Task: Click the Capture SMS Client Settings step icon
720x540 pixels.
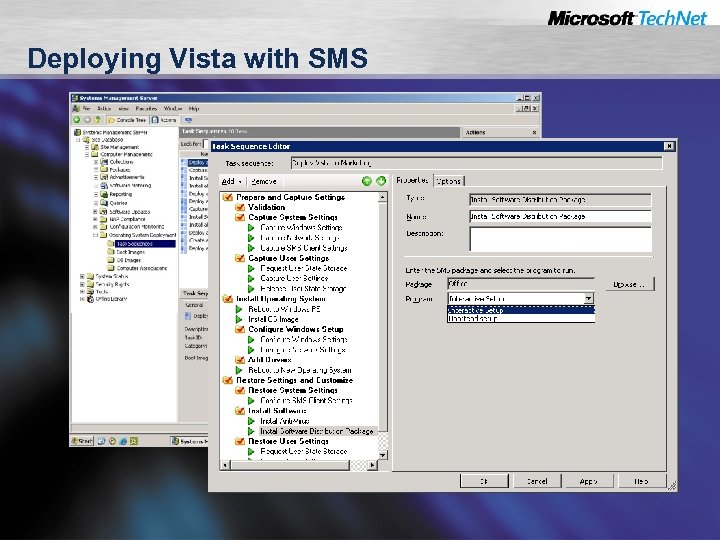Action: [251, 248]
